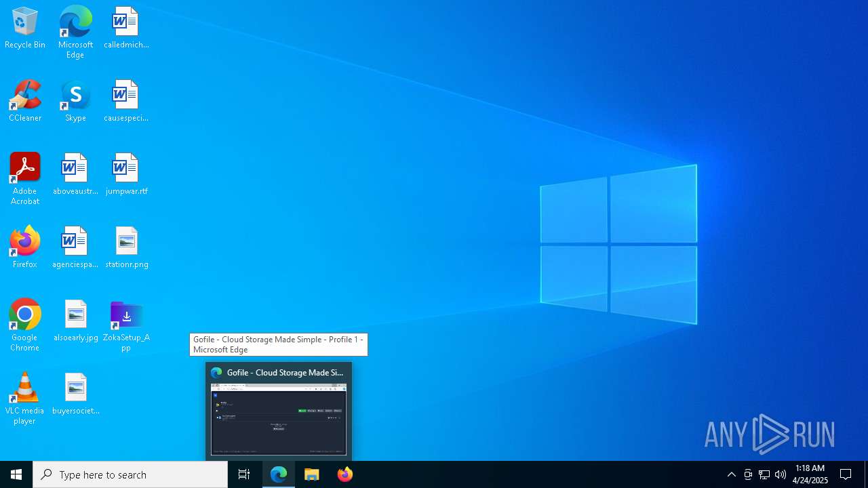Click Show desktop sliver at taskbar edge
This screenshot has width=868, height=488.
point(866,474)
